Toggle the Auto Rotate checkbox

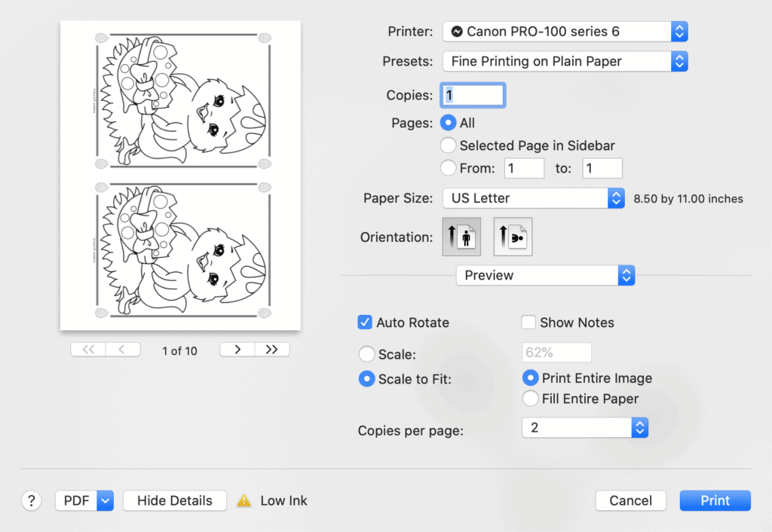click(x=365, y=323)
